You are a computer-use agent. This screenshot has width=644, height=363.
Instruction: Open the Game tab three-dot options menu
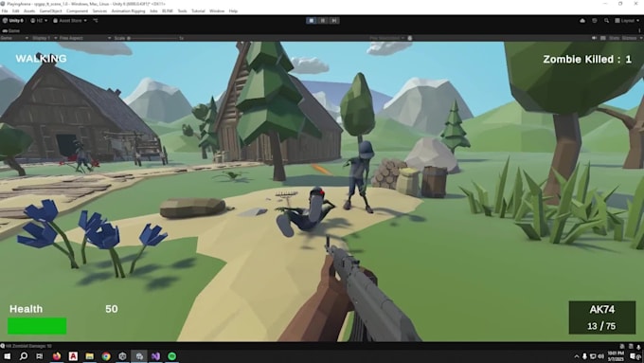639,31
